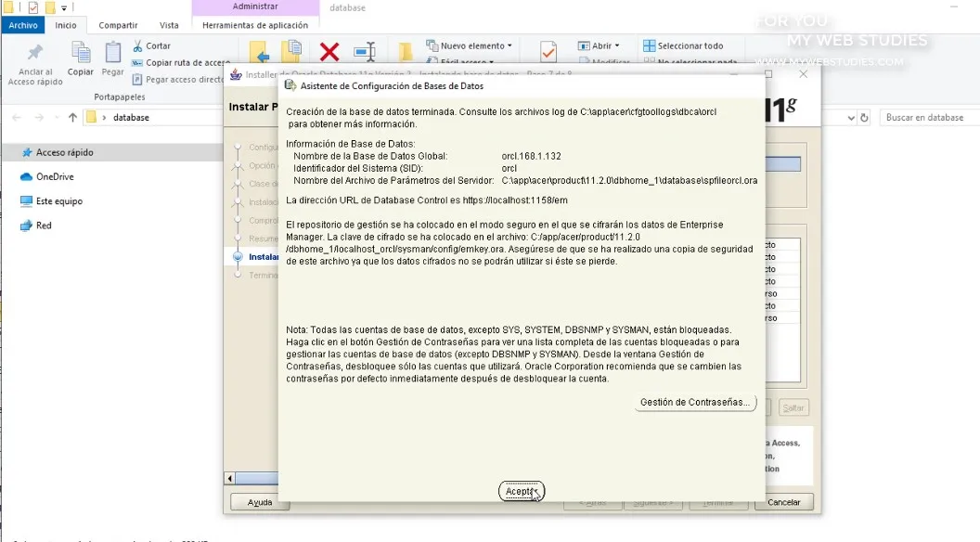Select Acceso rápido in navigation pane
The height and width of the screenshot is (542, 980).
pyautogui.click(x=64, y=152)
